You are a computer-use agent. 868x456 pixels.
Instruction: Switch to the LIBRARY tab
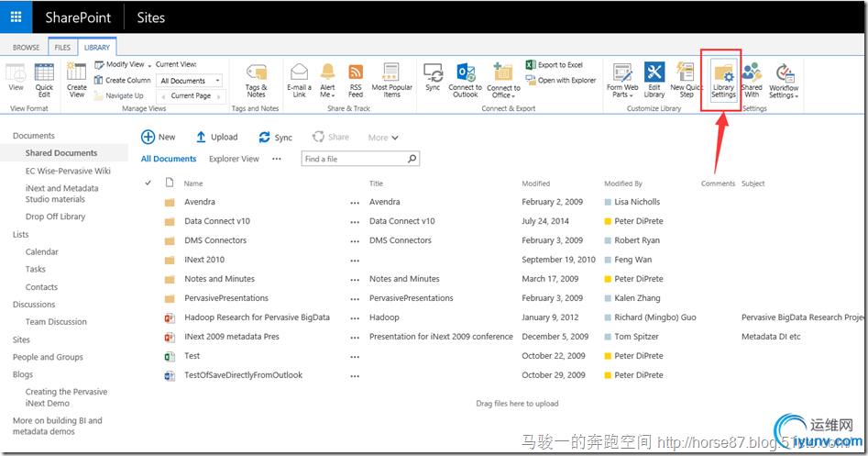pyautogui.click(x=97, y=48)
